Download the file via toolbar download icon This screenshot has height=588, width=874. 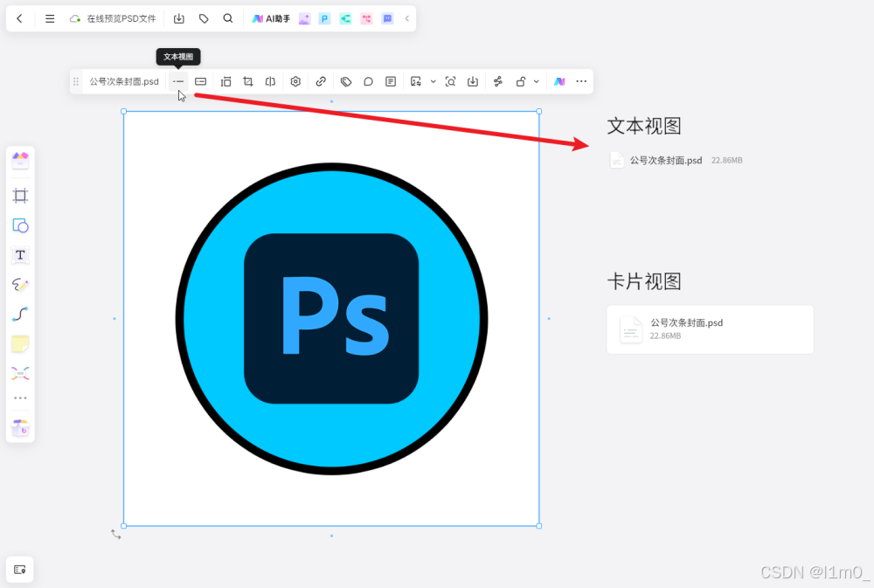(x=473, y=81)
